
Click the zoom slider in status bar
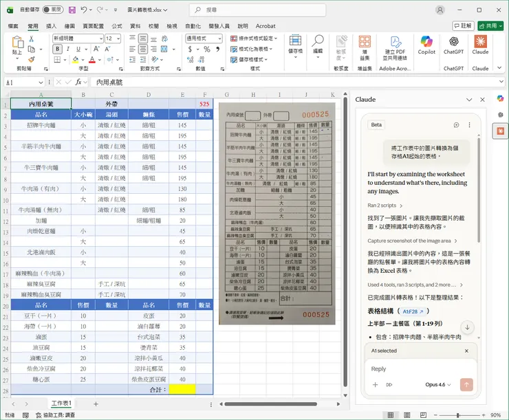click(x=459, y=415)
